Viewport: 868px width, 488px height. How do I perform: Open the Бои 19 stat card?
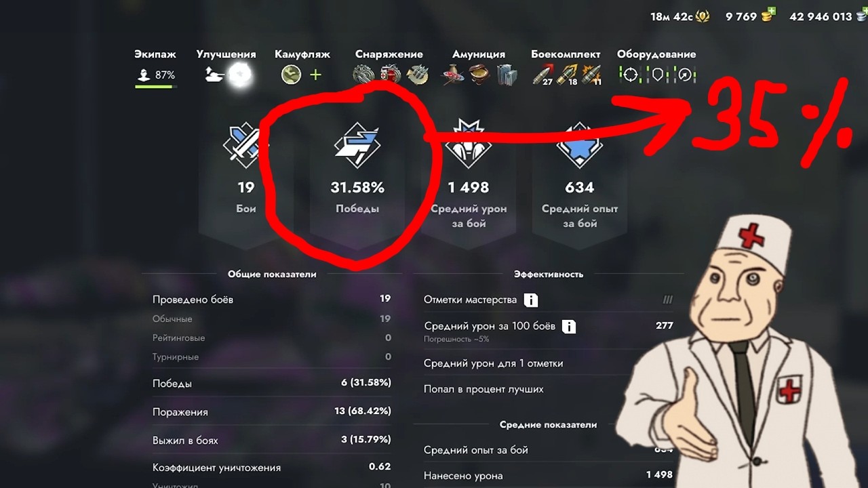(x=245, y=178)
